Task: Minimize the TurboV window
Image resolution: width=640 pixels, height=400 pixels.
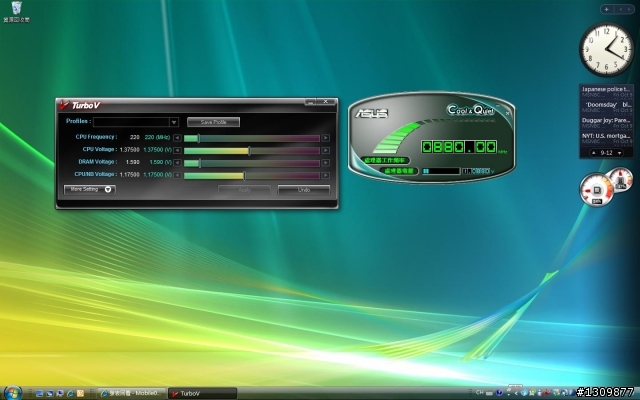Action: pyautogui.click(x=310, y=101)
